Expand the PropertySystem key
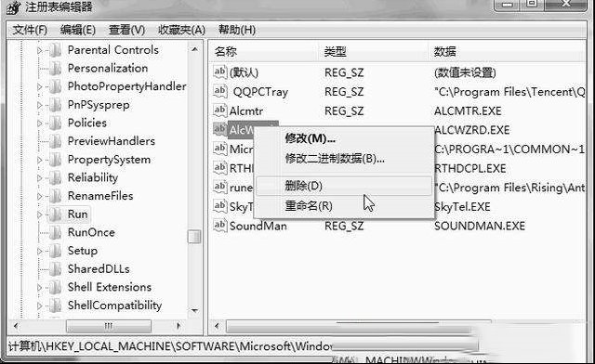This screenshot has height=364, width=595. [x=39, y=160]
